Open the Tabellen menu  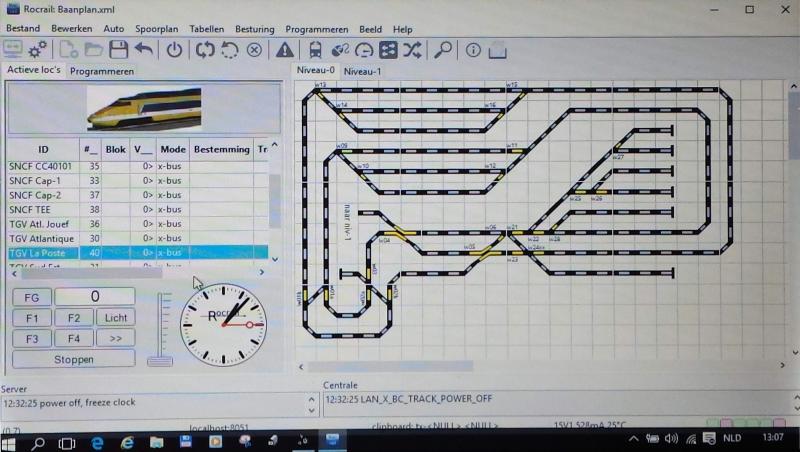pos(207,29)
